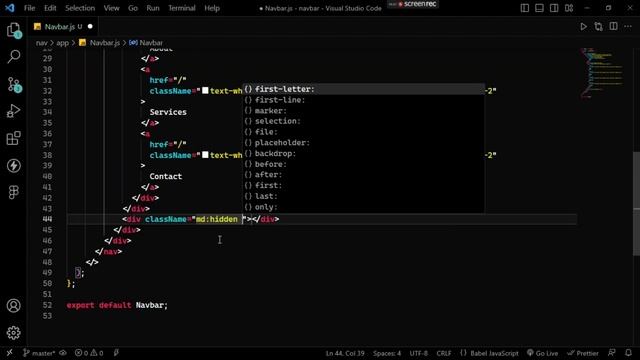Click white color swatch on line 38
This screenshot has width=640, height=360.
(205, 155)
